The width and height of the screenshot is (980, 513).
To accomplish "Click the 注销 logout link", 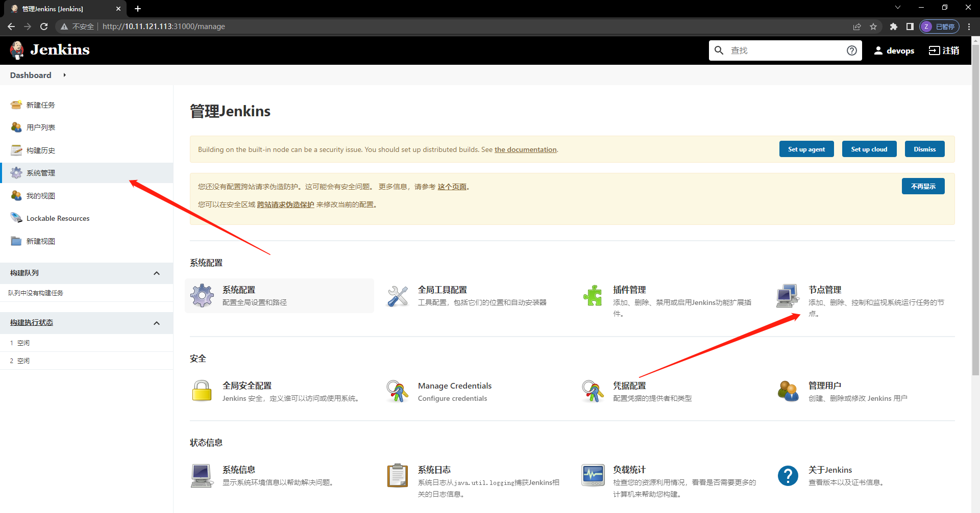I will (x=944, y=50).
